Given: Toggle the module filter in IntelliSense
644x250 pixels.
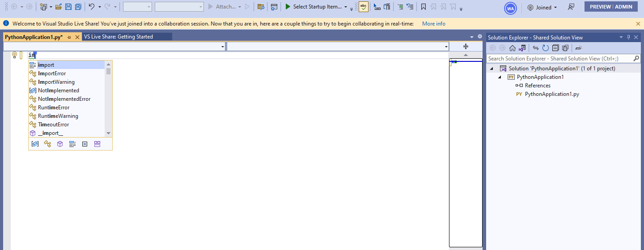Looking at the screenshot, I should (60, 144).
